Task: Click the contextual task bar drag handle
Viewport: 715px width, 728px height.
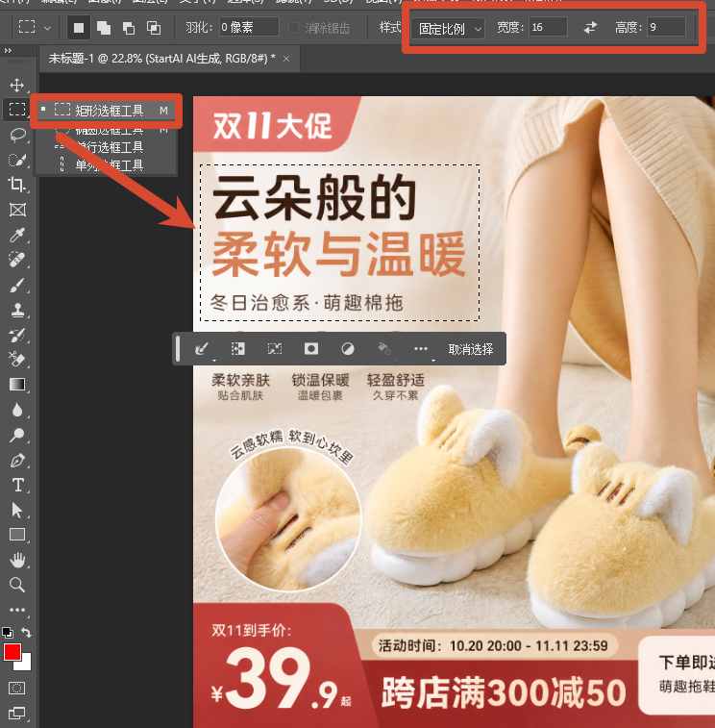Action: pyautogui.click(x=178, y=348)
